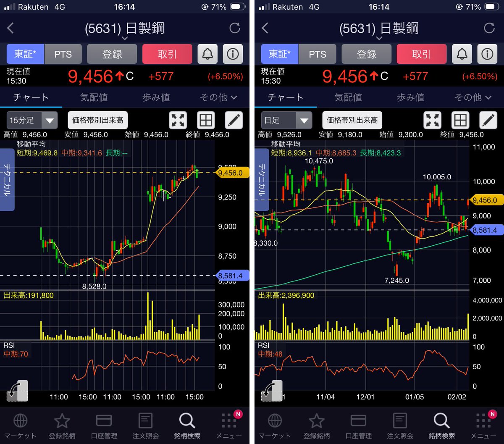Viewport: 504px width, 444px height.
Task: Refresh quote in right screen
Action: pos(489,28)
